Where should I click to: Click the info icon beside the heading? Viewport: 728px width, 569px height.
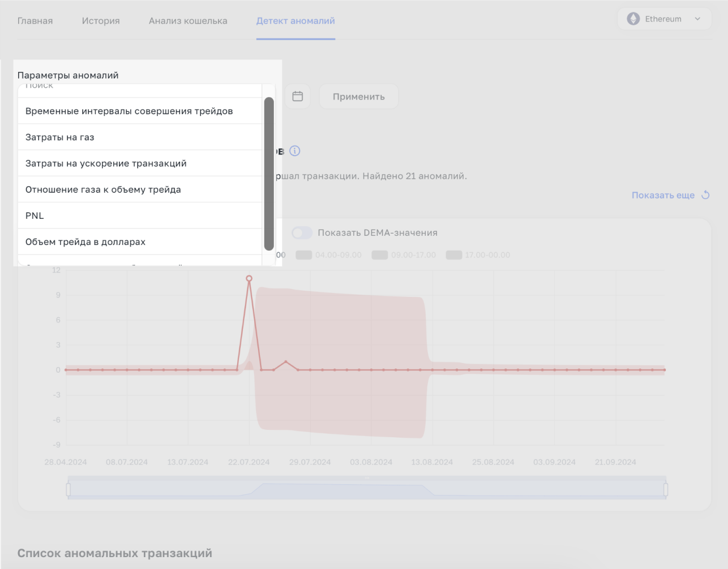pos(295,151)
